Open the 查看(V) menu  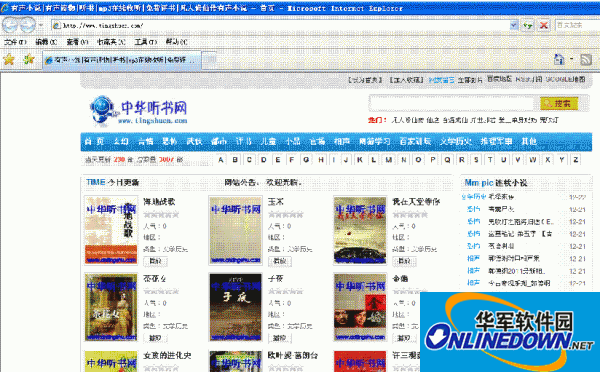click(x=77, y=42)
